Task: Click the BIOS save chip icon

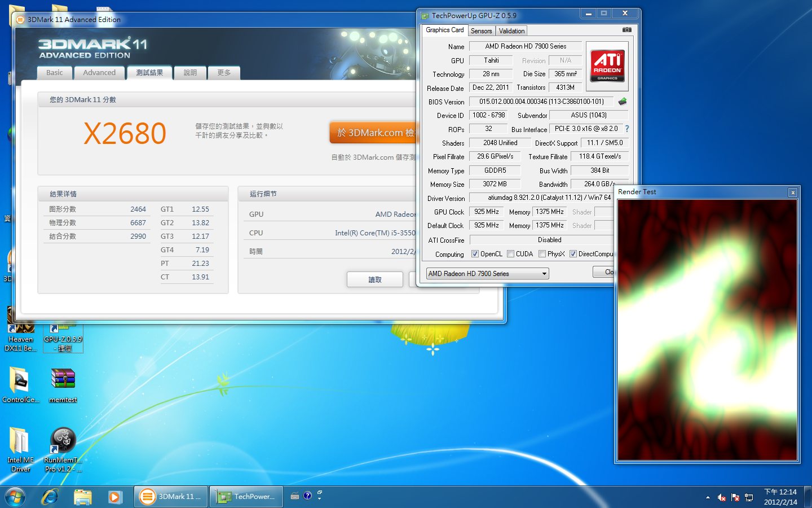Action: [623, 102]
